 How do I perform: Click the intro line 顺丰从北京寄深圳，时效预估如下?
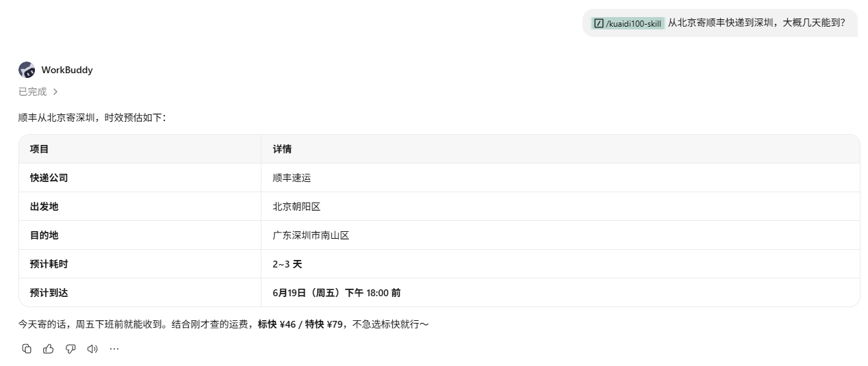click(92, 118)
